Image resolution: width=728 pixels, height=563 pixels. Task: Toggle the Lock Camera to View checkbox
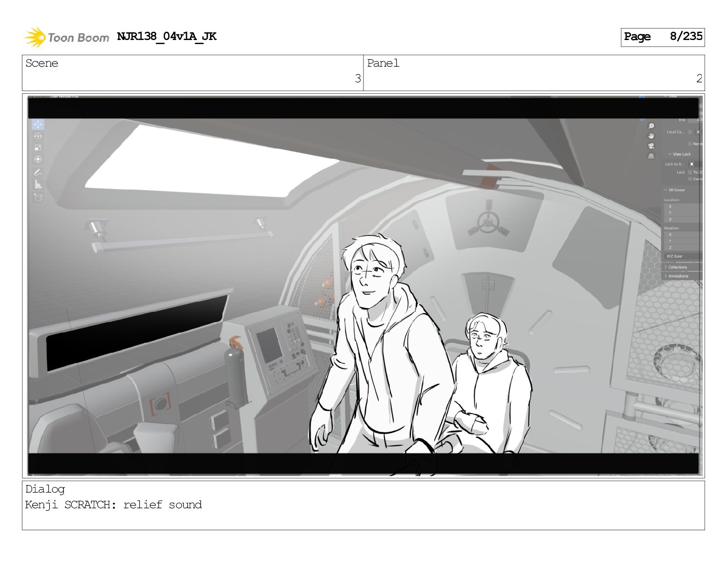coord(690,179)
